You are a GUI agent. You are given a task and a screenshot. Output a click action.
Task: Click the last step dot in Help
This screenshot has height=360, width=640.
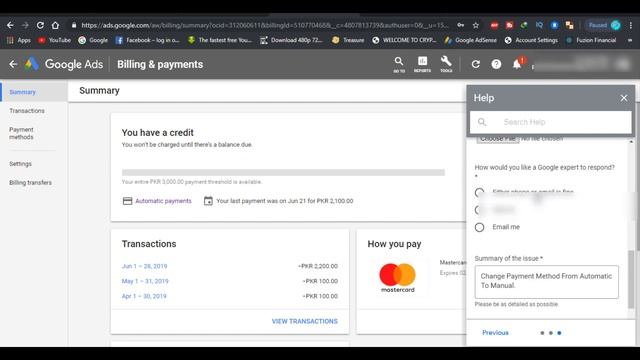coord(559,333)
